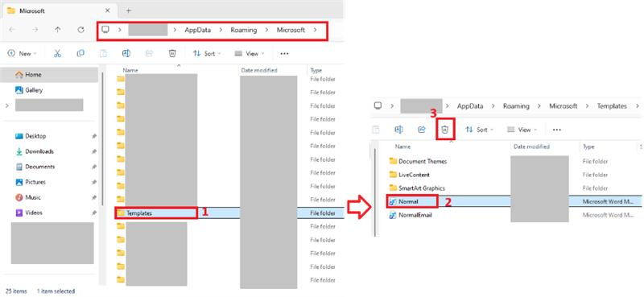Click Microsoft breadcrumb in Microsoft window

[x=291, y=30]
